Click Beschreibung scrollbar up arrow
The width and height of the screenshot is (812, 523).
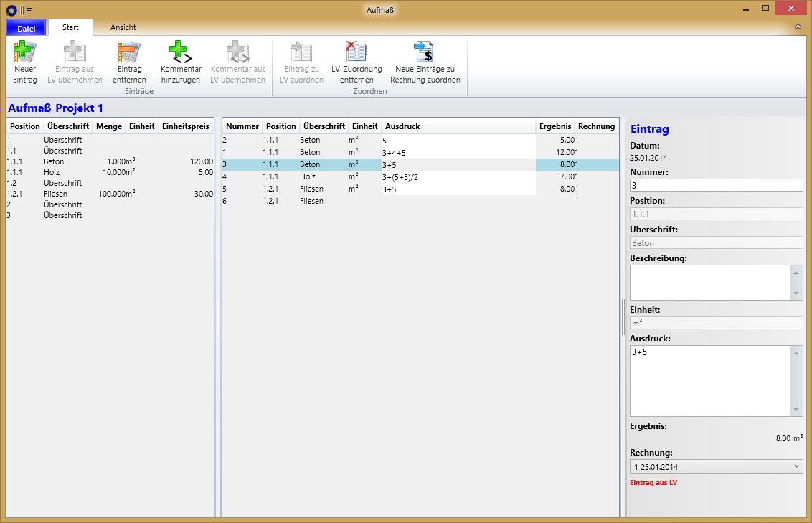796,273
